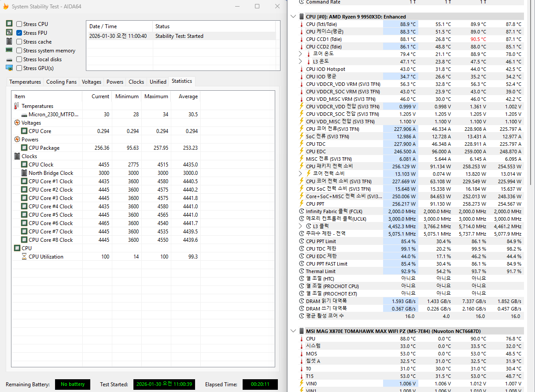The image size is (535, 392).
Task: Expand the 코어 온도 sensor row
Action: [x=300, y=54]
